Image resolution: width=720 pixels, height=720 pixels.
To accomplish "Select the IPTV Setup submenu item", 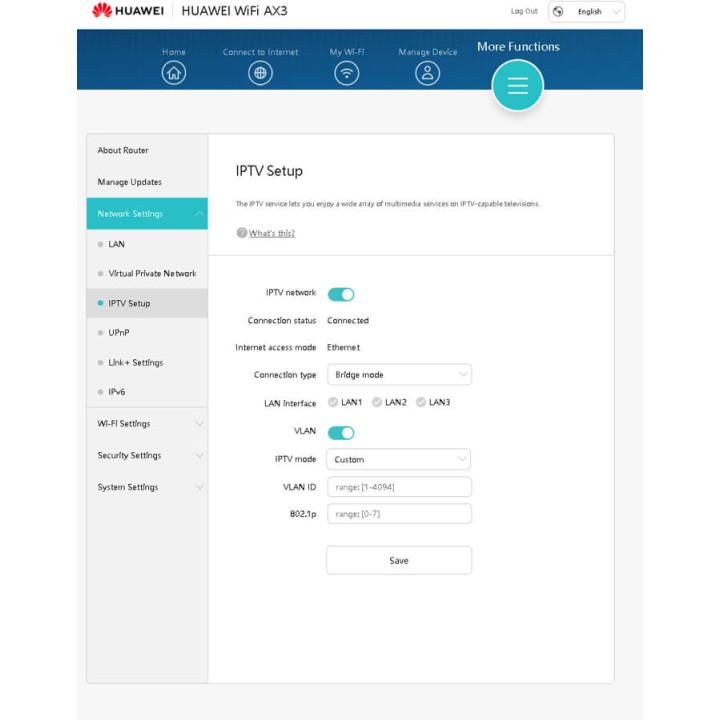I will (x=147, y=303).
